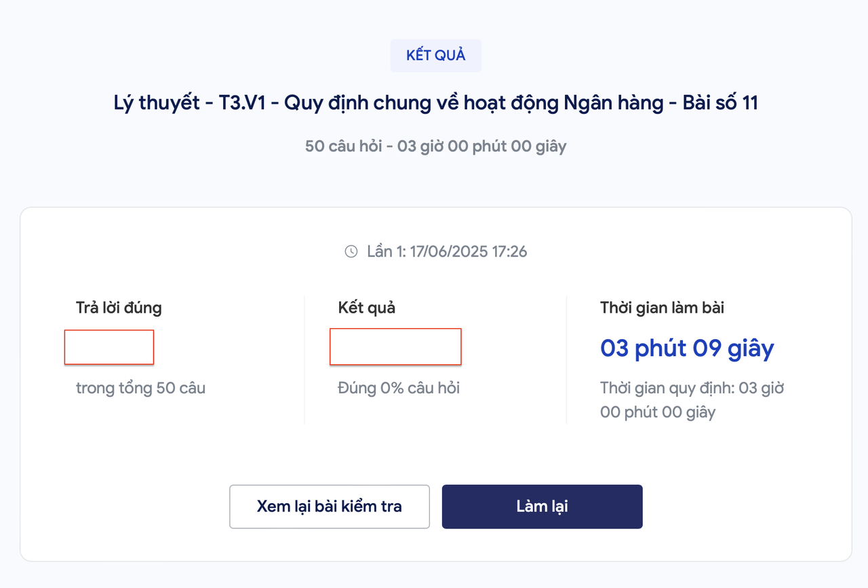Click the Thời gian làm bài heading
Viewport: 868px width, 588px height.
[662, 308]
